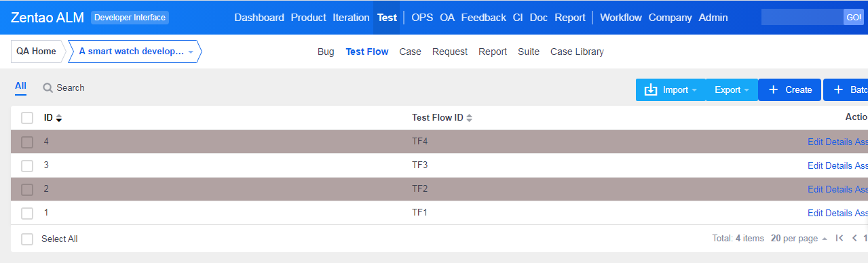This screenshot has height=263, width=868.
Task: Click the Search magnifier icon
Action: pos(48,88)
